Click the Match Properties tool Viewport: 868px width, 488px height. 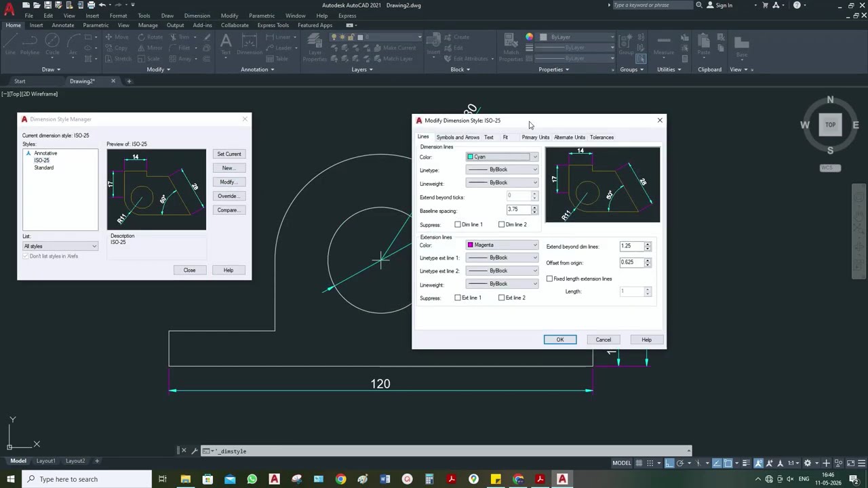click(x=511, y=46)
